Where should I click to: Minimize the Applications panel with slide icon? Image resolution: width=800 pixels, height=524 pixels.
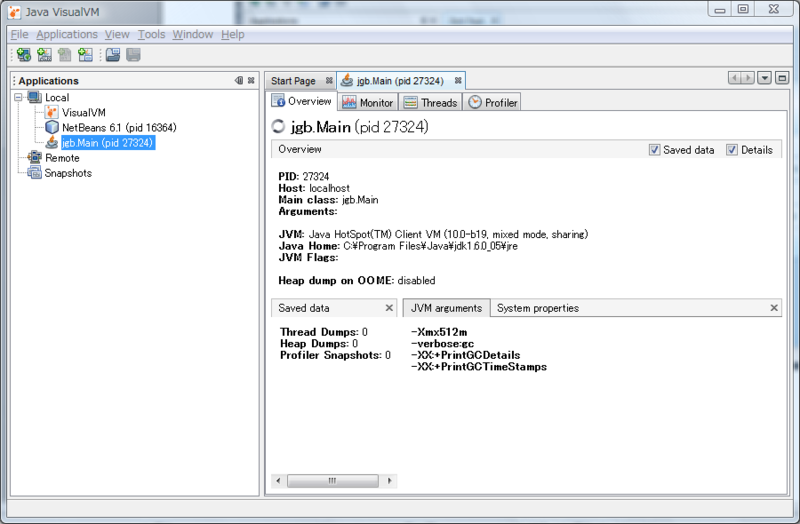pyautogui.click(x=238, y=80)
